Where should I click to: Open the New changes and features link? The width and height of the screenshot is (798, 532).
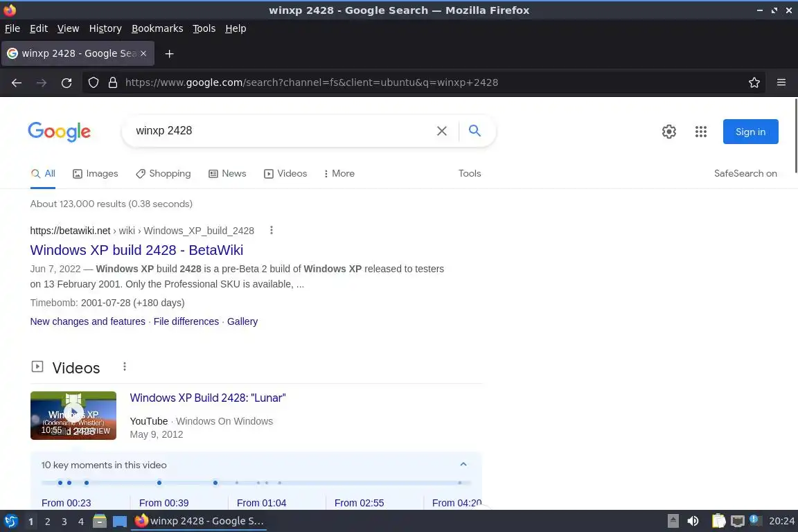(87, 321)
